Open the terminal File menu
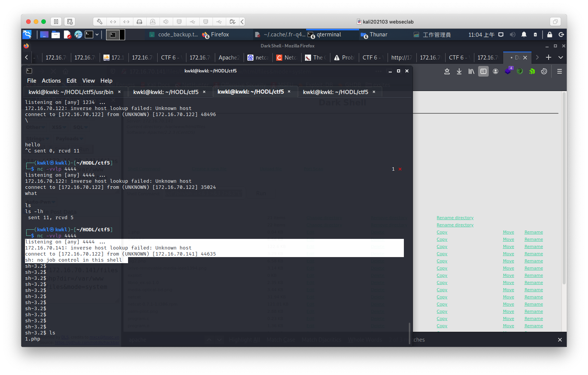Image resolution: width=588 pixels, height=375 pixels. point(31,81)
